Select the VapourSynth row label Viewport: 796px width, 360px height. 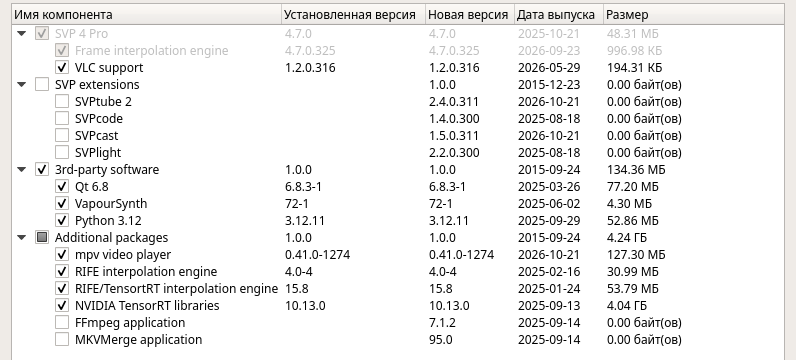[x=111, y=204]
